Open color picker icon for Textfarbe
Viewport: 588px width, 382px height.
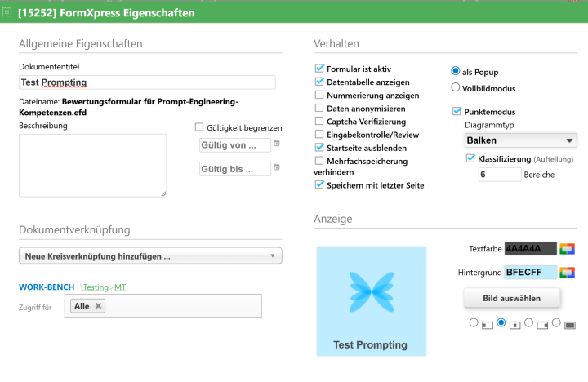[568, 248]
